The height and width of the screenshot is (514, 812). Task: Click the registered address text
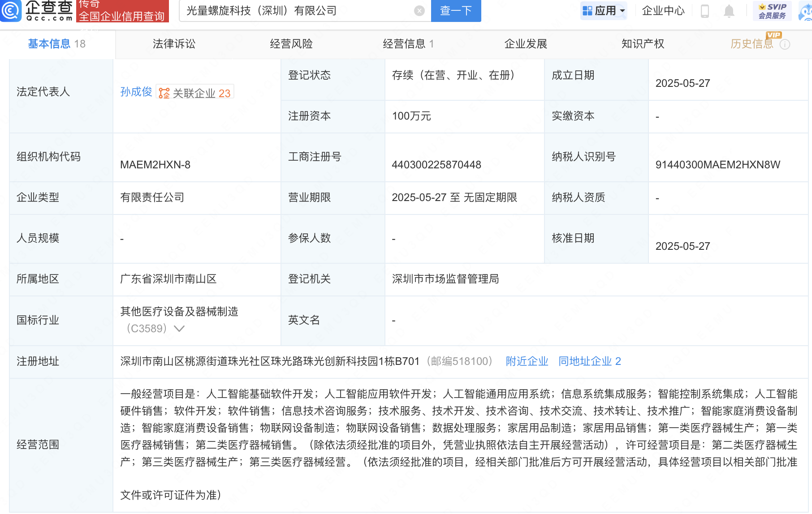tap(270, 361)
